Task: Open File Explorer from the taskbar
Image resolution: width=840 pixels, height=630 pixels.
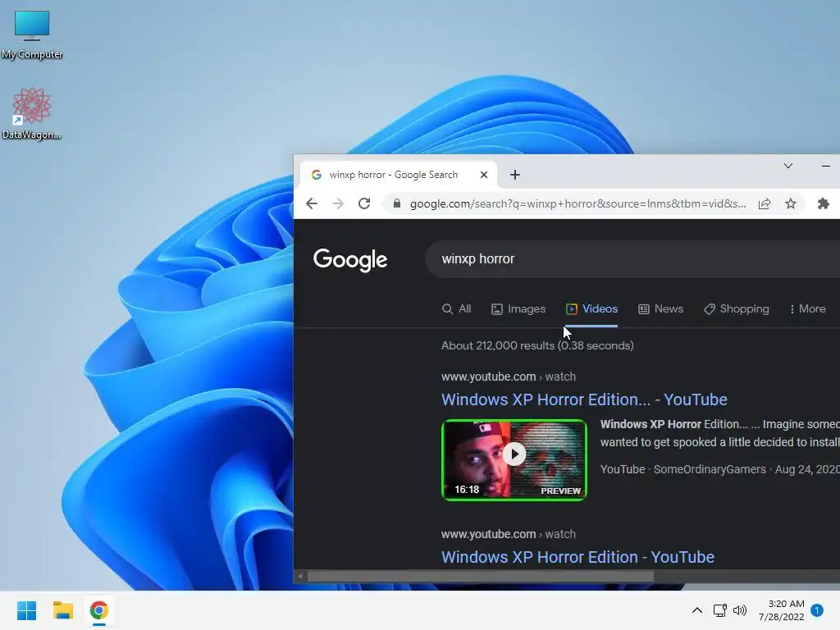Action: (x=62, y=610)
